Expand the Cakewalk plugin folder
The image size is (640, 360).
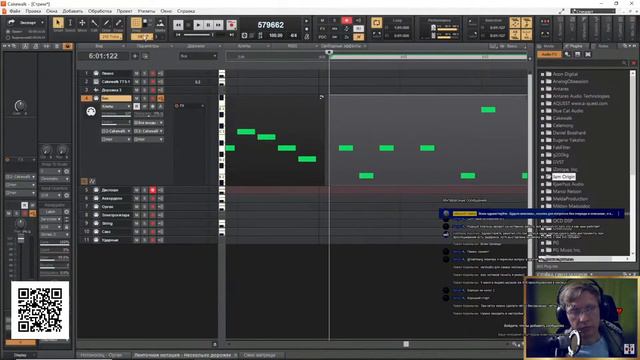[x=542, y=118]
